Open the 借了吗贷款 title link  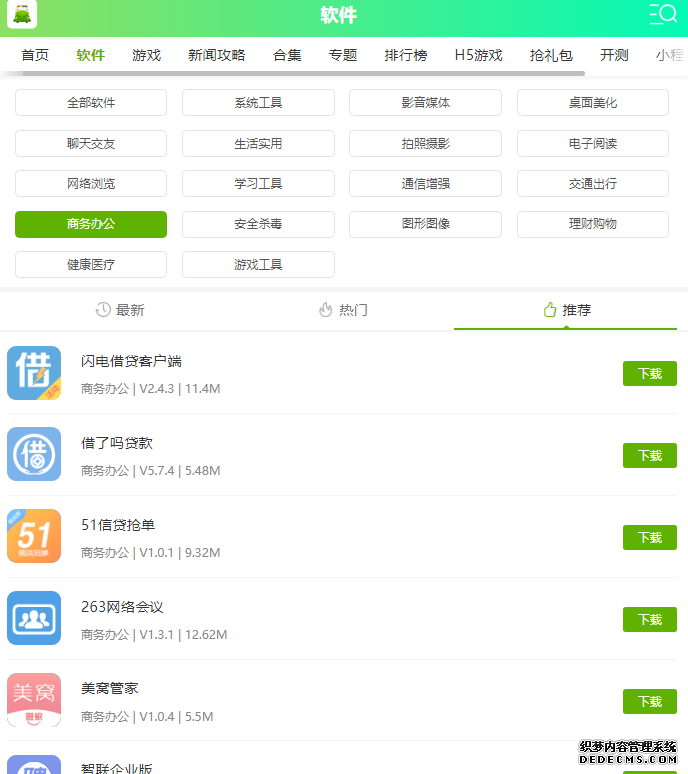point(117,443)
